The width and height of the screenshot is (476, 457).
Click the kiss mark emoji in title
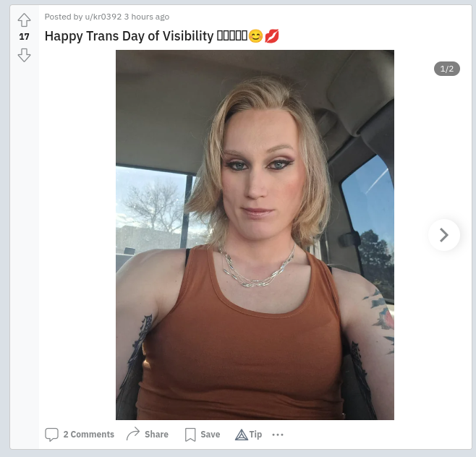click(x=272, y=36)
